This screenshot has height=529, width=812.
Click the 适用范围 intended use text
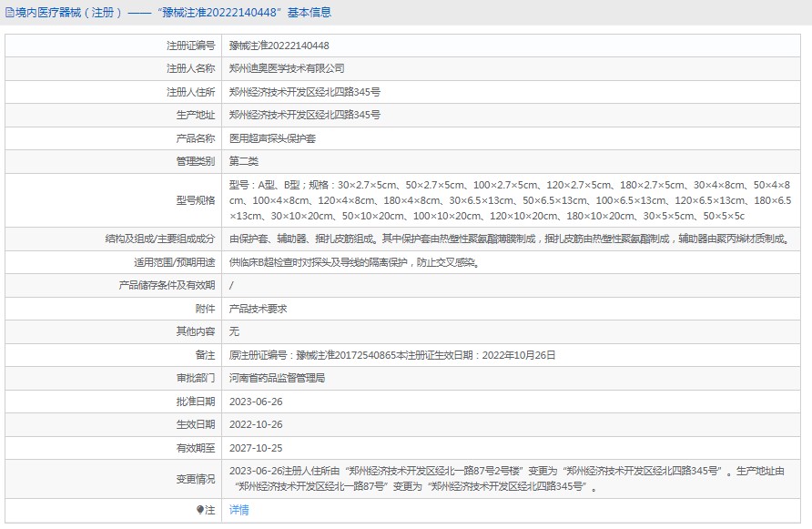click(x=355, y=262)
